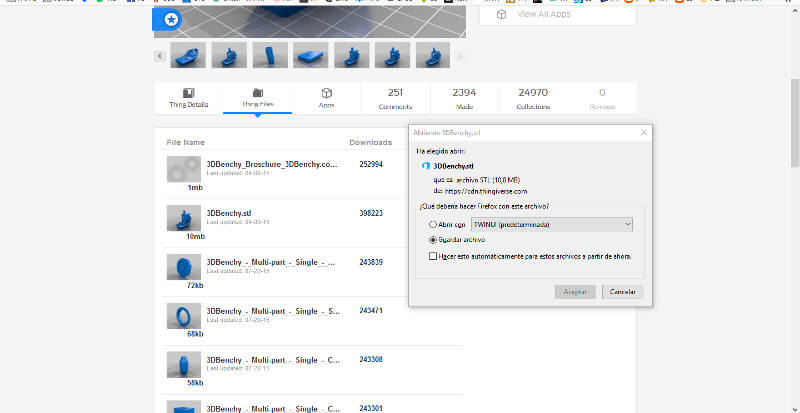Viewport: 800px width, 413px height.
Task: Click the cdn.thingiverse.com source text
Action: (x=485, y=191)
